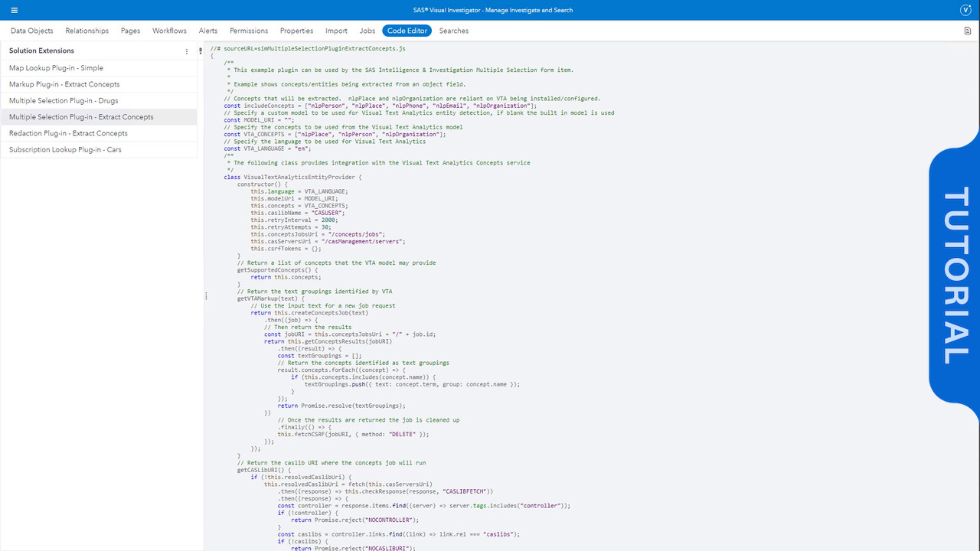Open the Properties tab
The width and height of the screenshot is (980, 551).
point(296,31)
